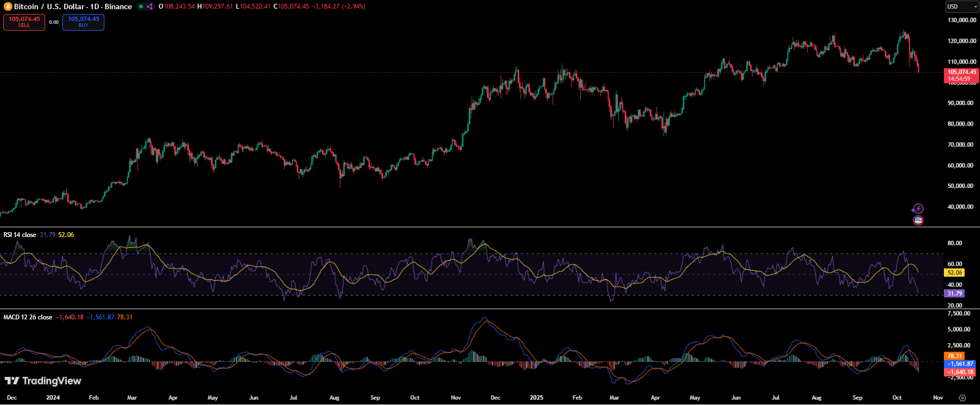Open chart settings hexagon icon at bottom right

(x=962, y=398)
